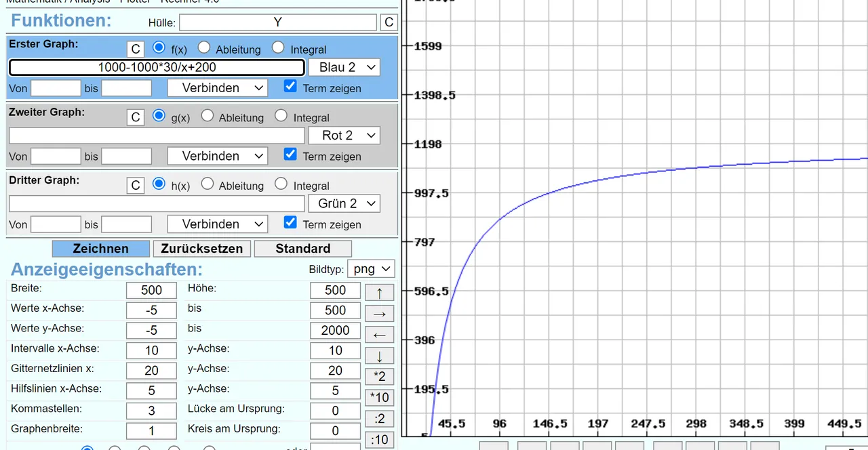The image size is (868, 450).
Task: Edit Kreis am Ursprung field
Action: (336, 431)
